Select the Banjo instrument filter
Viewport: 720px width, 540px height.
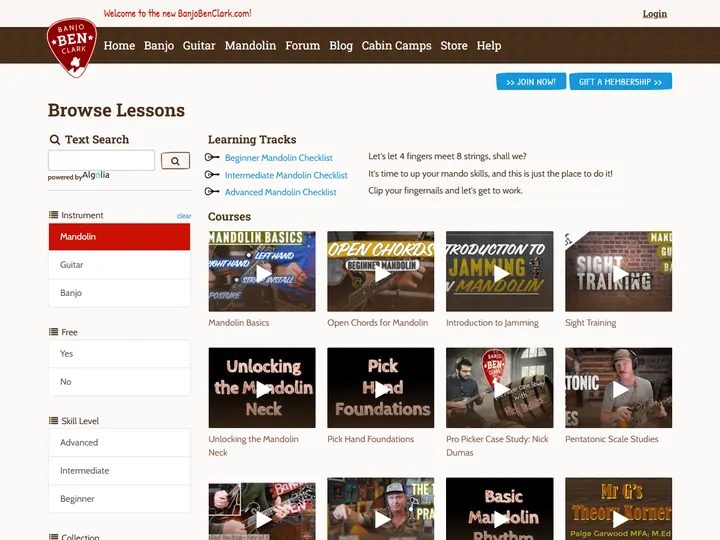pyautogui.click(x=119, y=293)
